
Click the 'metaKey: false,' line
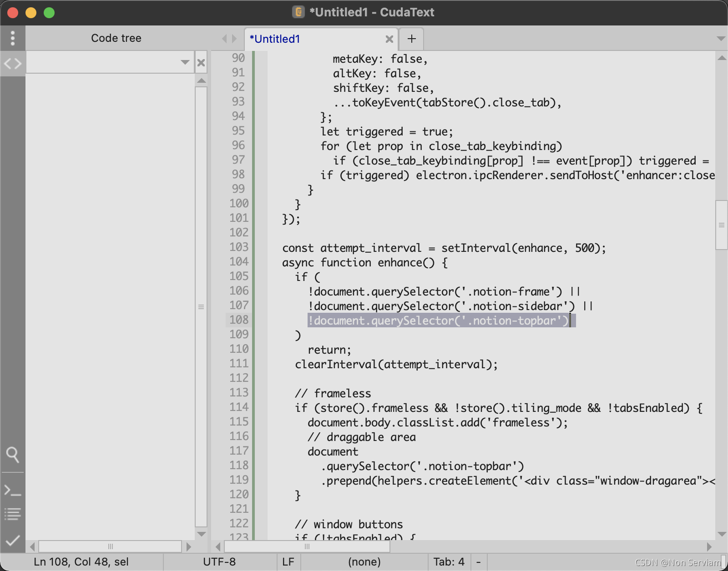click(x=380, y=59)
